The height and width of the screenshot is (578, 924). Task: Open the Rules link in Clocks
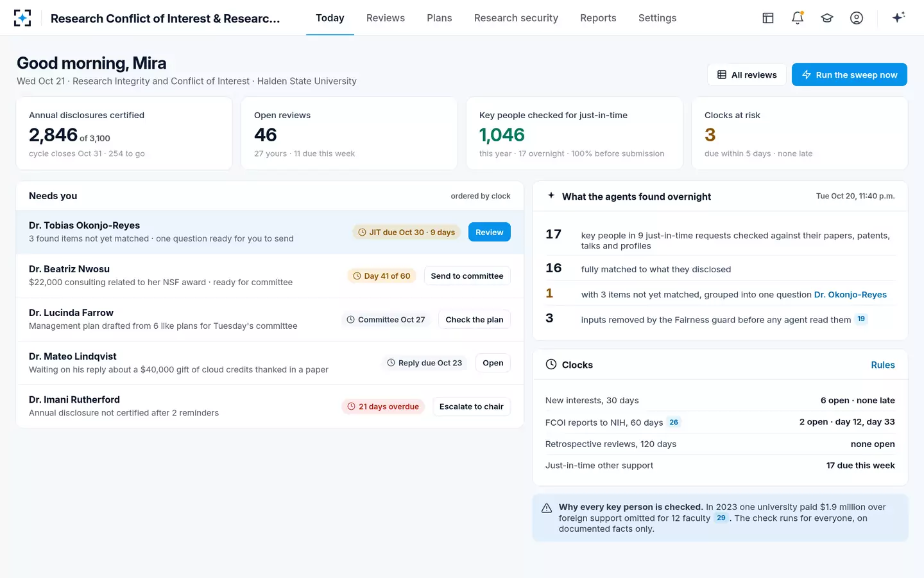click(x=883, y=365)
